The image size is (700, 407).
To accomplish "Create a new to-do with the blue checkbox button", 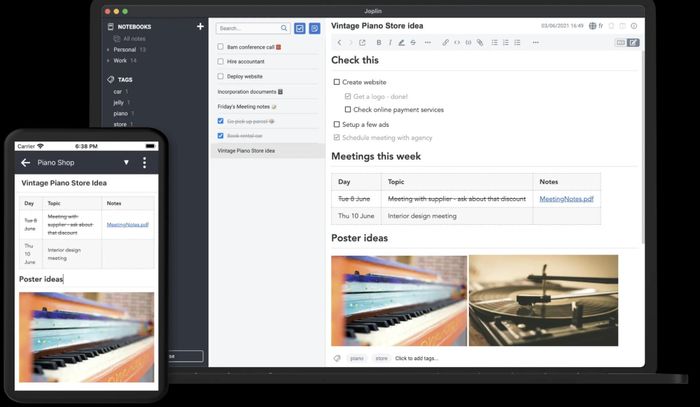I will click(x=300, y=28).
